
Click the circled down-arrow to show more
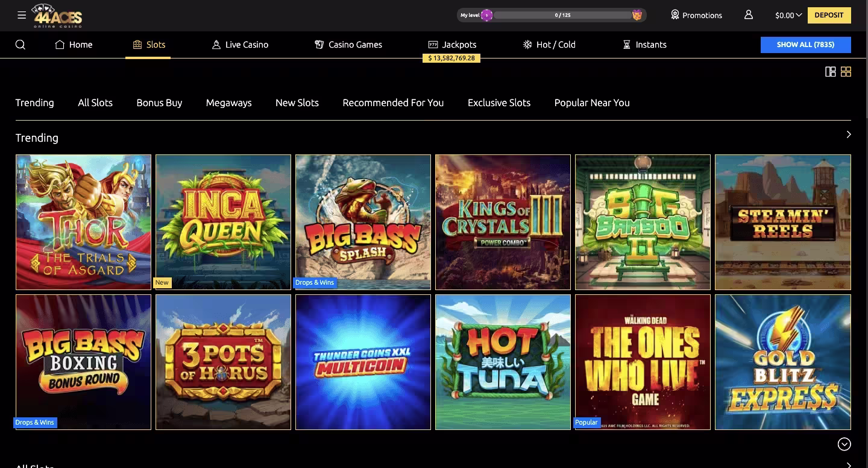(x=844, y=444)
